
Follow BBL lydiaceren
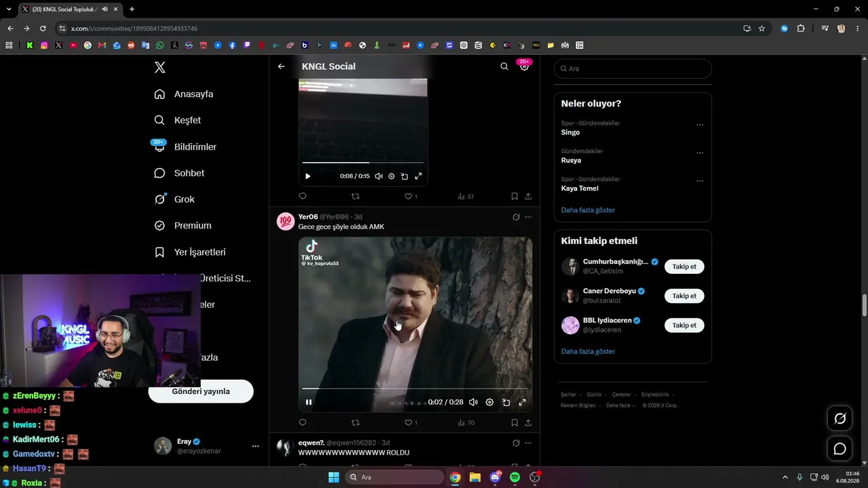[x=684, y=325]
